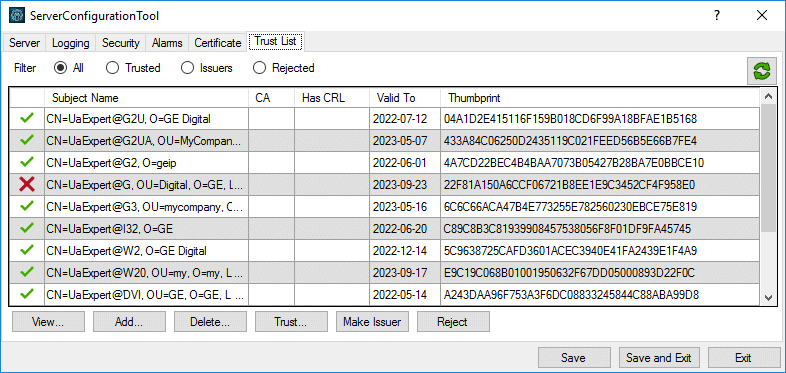
Task: Click the Valid To date 2023-09-17
Action: pyautogui.click(x=400, y=272)
